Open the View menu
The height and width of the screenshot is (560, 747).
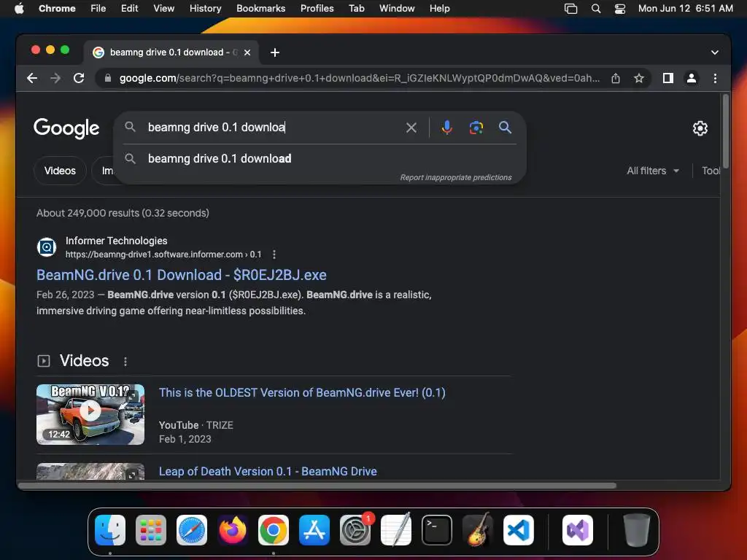pos(163,9)
